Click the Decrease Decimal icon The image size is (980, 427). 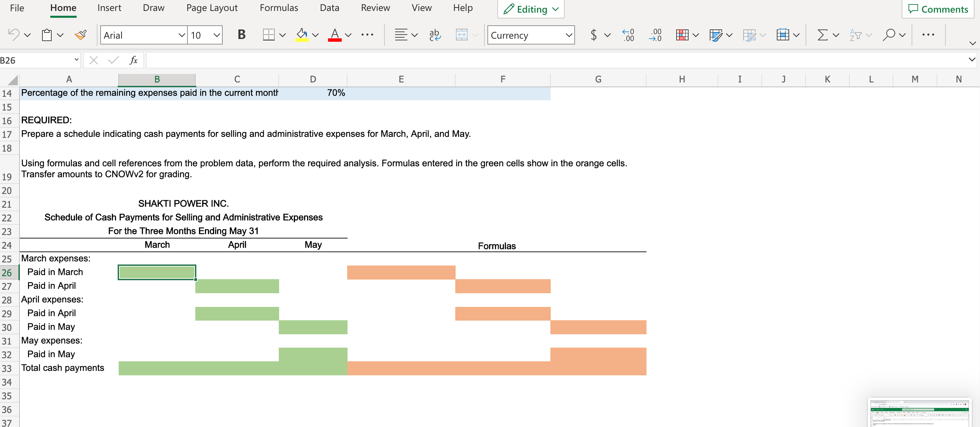655,35
